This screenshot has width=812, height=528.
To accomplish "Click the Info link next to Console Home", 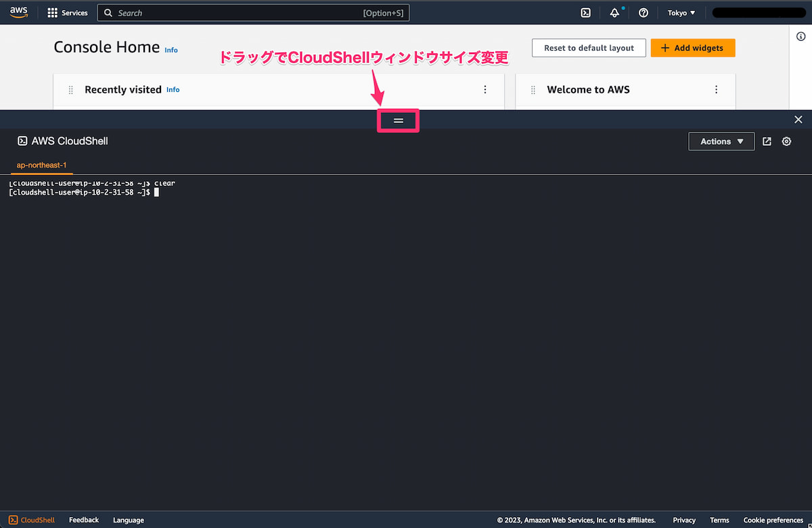I will coord(171,49).
